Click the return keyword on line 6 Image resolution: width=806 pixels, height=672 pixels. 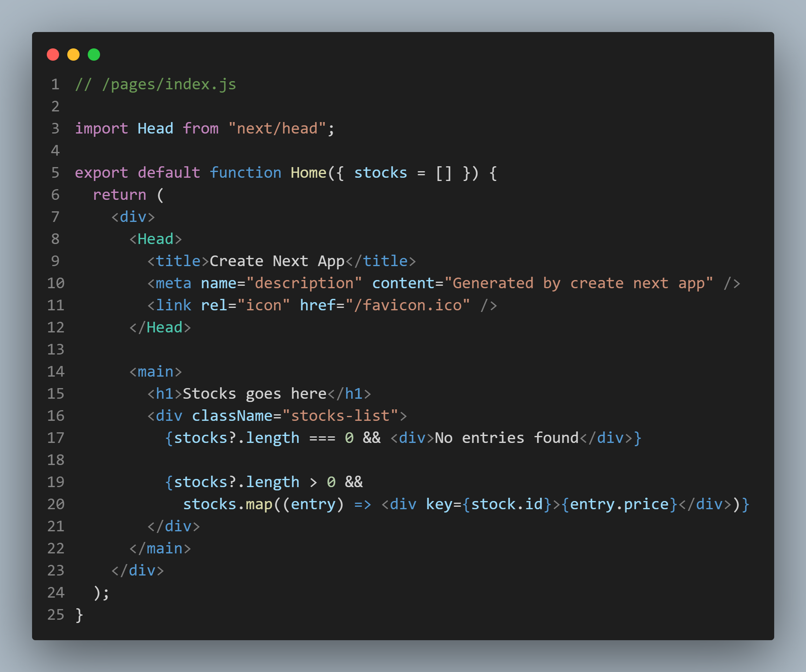tap(119, 195)
